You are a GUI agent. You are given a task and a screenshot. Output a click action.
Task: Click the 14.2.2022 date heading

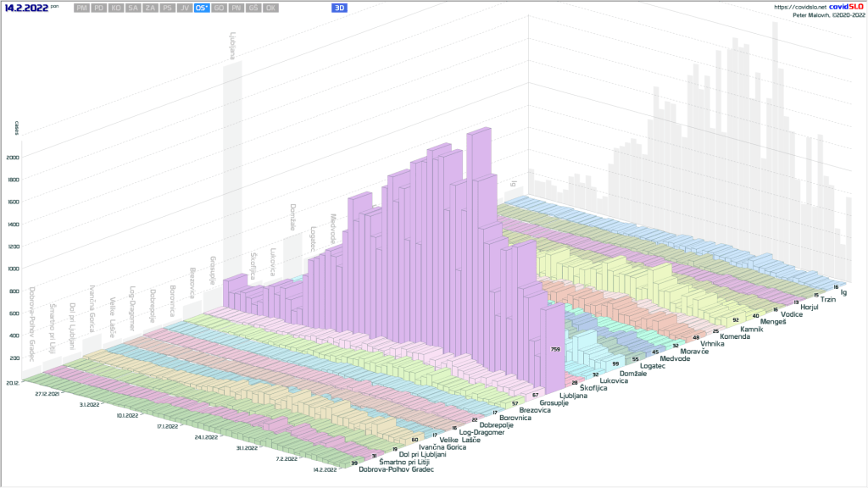click(25, 8)
